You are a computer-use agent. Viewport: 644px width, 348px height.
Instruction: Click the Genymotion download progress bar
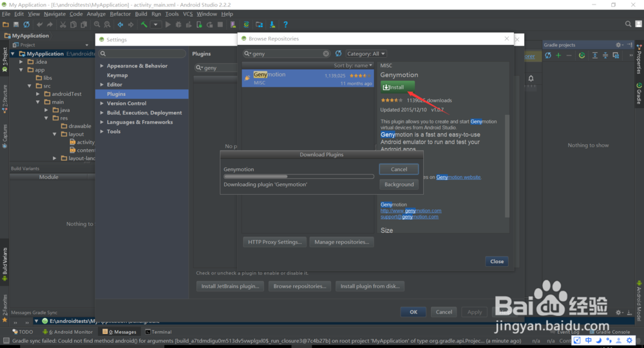pos(299,176)
